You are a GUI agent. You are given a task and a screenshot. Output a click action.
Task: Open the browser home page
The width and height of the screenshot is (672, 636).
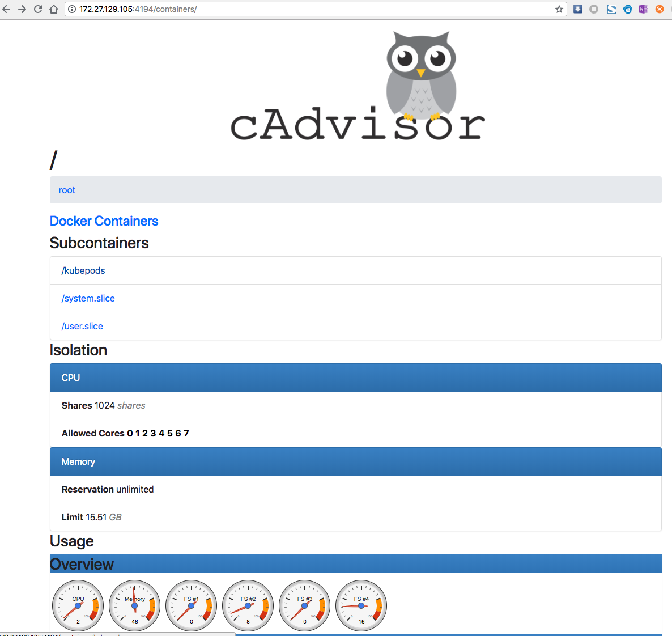click(x=54, y=9)
